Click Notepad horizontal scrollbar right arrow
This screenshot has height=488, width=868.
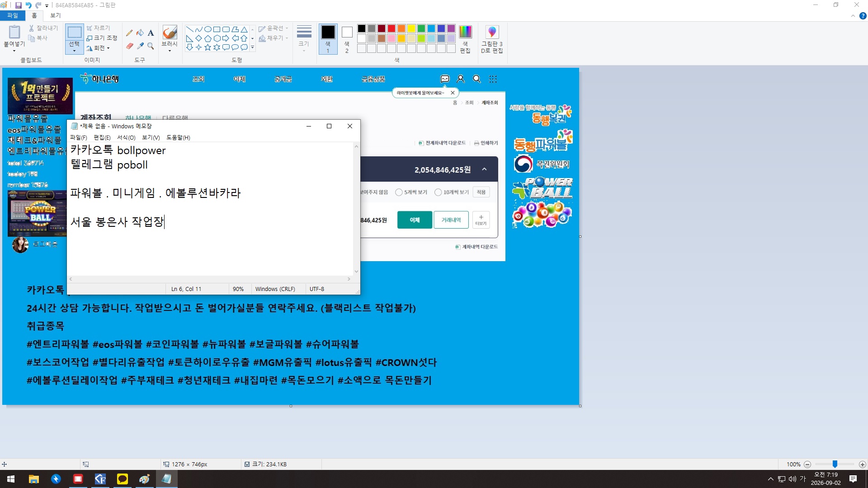click(349, 279)
